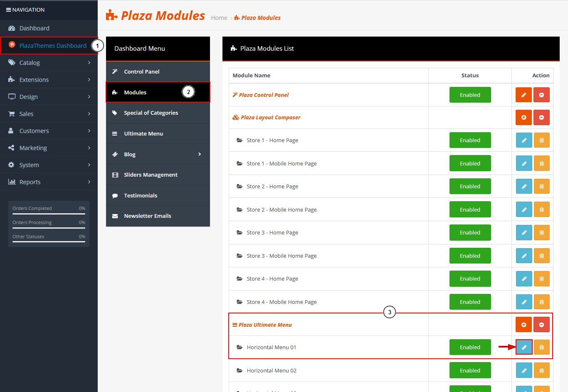The image size is (568, 392).
Task: Collapse sidebar with NAVIGATION hamburger icon
Action: pyautogui.click(x=8, y=10)
